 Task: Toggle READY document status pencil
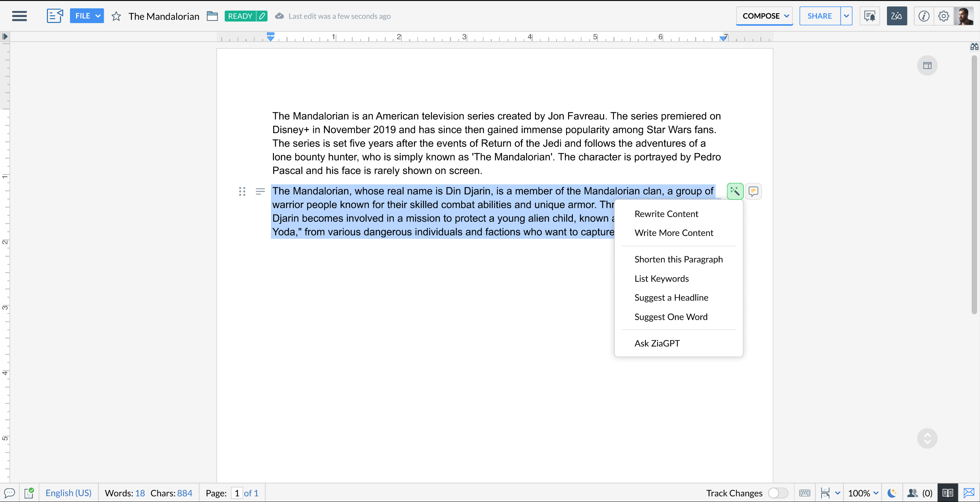click(262, 16)
